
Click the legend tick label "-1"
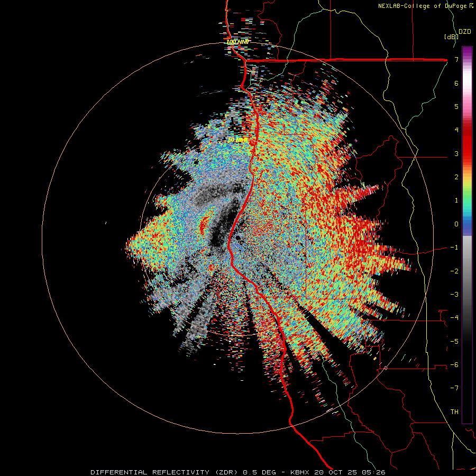pos(454,248)
